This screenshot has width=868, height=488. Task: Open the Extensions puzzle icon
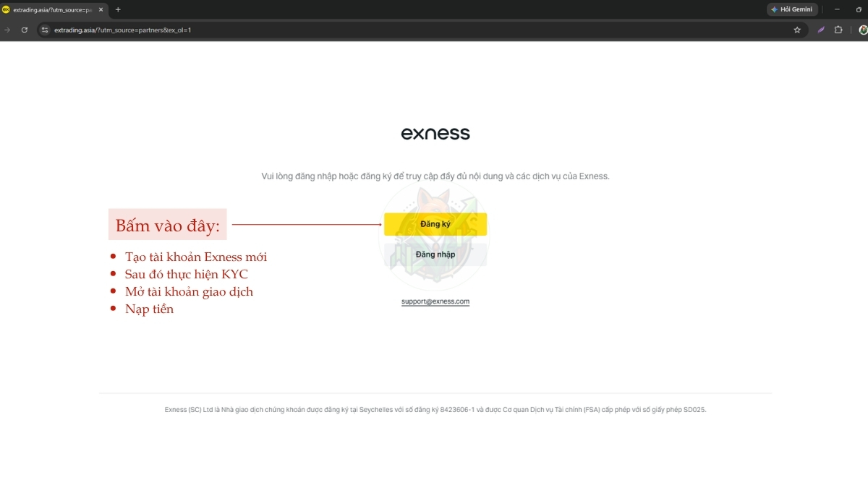click(838, 30)
